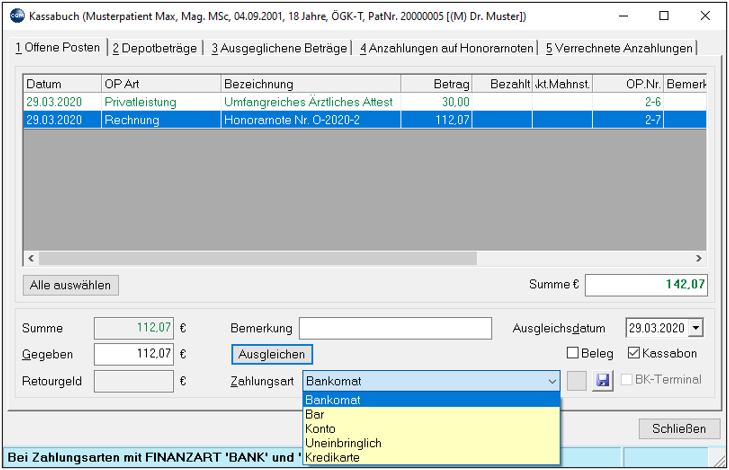Click the CGM app icon in title bar
Viewport: 729px width, 470px height.
tap(17, 16)
